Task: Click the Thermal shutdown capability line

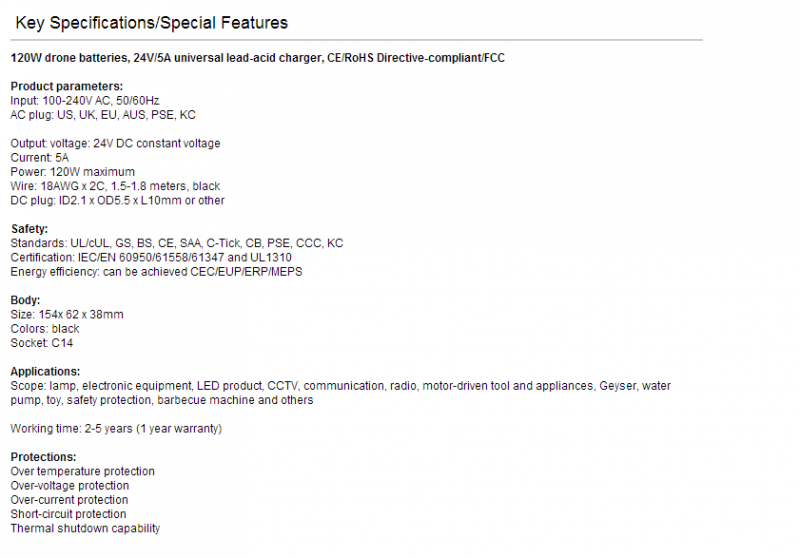Action: pos(85,528)
